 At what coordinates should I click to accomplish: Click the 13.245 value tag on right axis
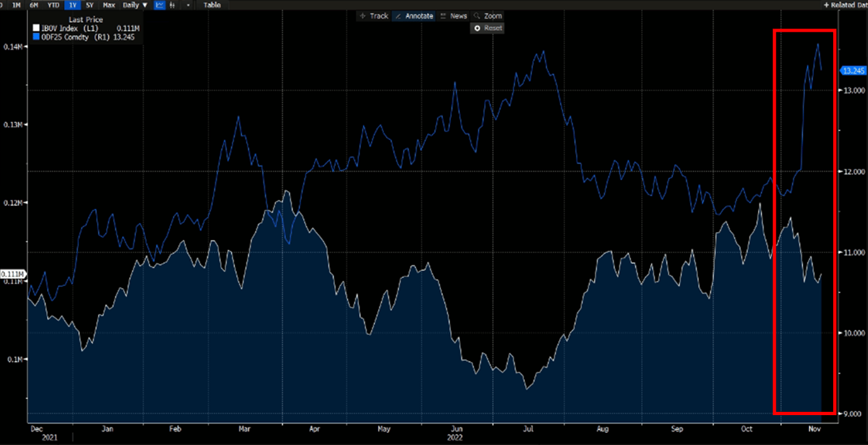tap(853, 70)
